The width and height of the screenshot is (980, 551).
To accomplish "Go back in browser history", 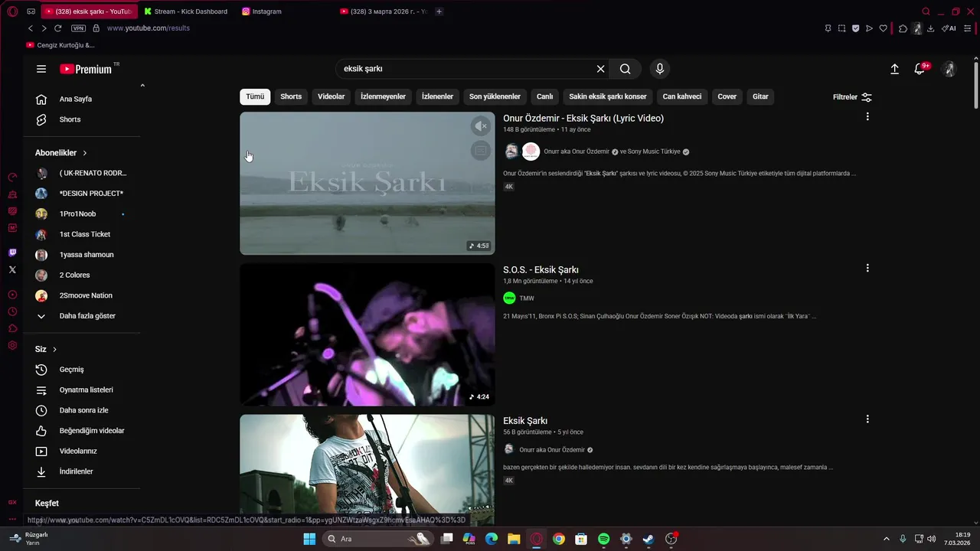I will click(x=31, y=28).
